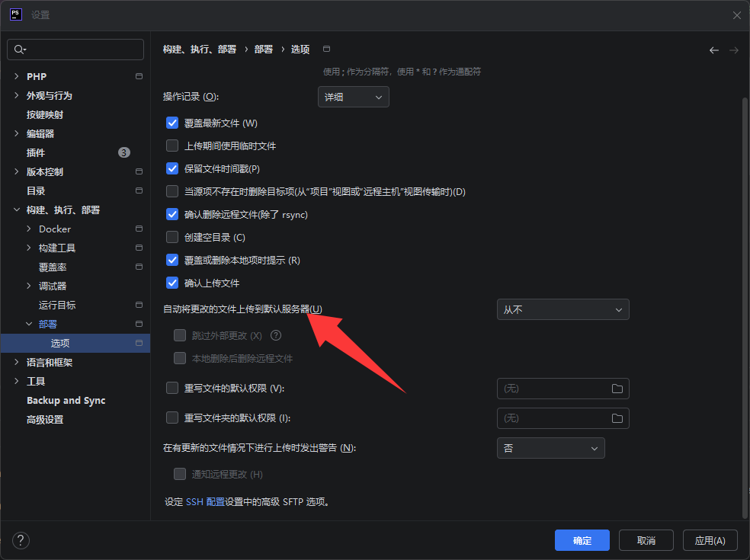Uncheck 保留文件时间戳 option

pyautogui.click(x=172, y=168)
